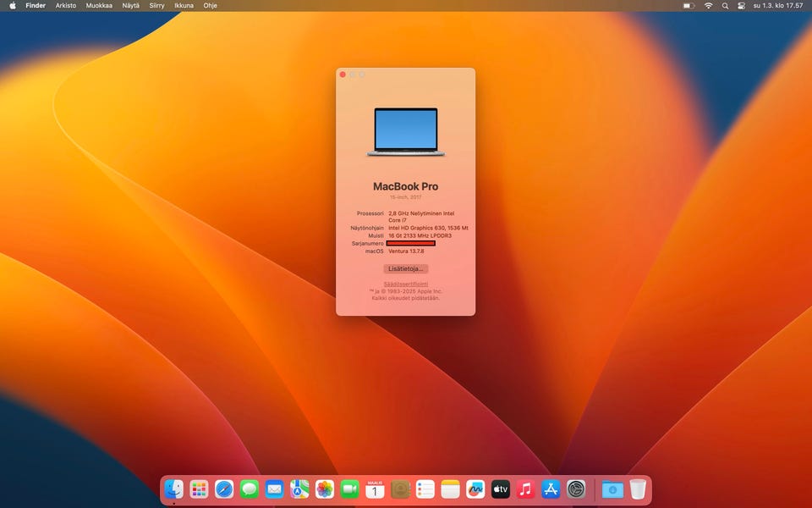Click the Sarjanumero label
The width and height of the screenshot is (812, 508).
coord(368,244)
